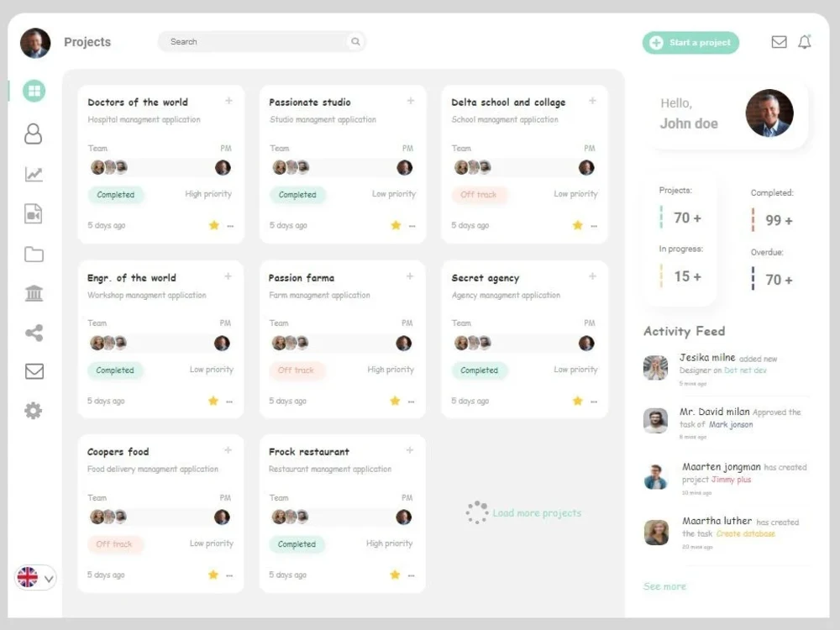Open the share icon in sidebar
840x630 pixels.
pyautogui.click(x=34, y=333)
